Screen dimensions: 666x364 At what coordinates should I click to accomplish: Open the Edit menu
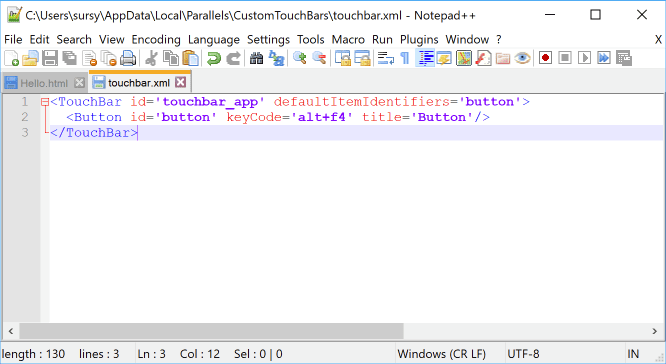40,40
